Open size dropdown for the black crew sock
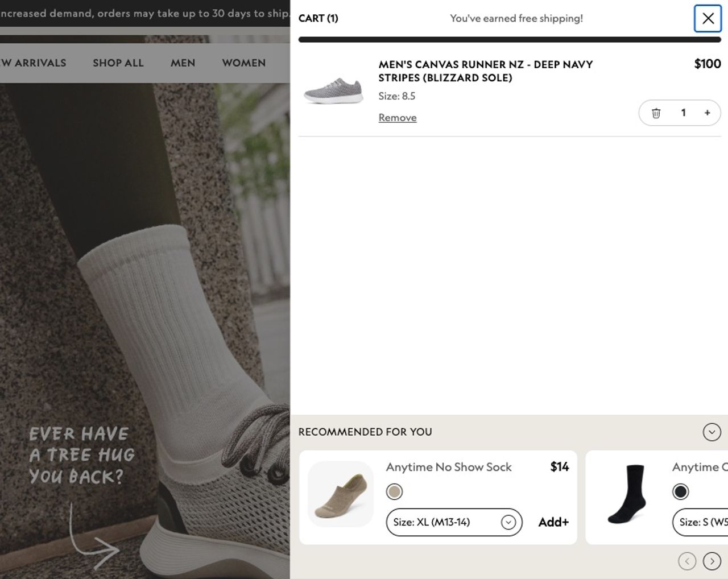 (x=700, y=522)
